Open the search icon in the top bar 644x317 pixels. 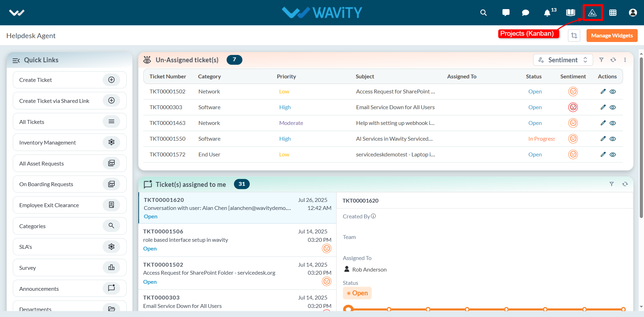[484, 13]
